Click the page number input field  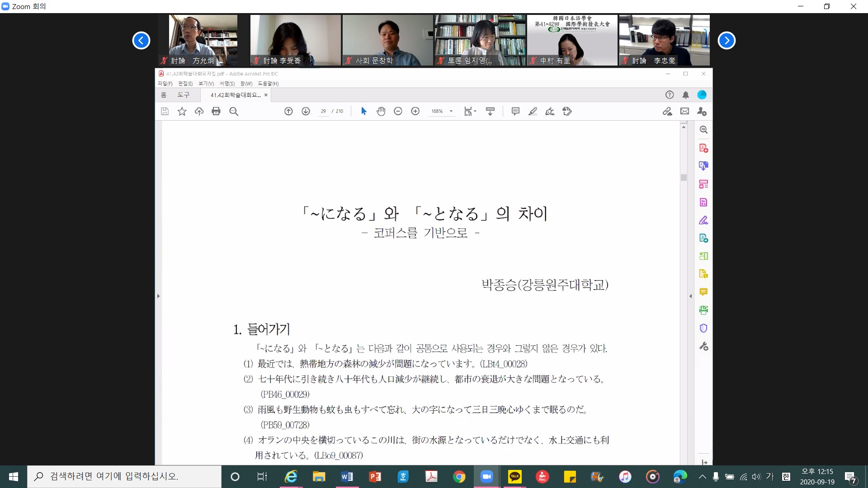(x=323, y=111)
